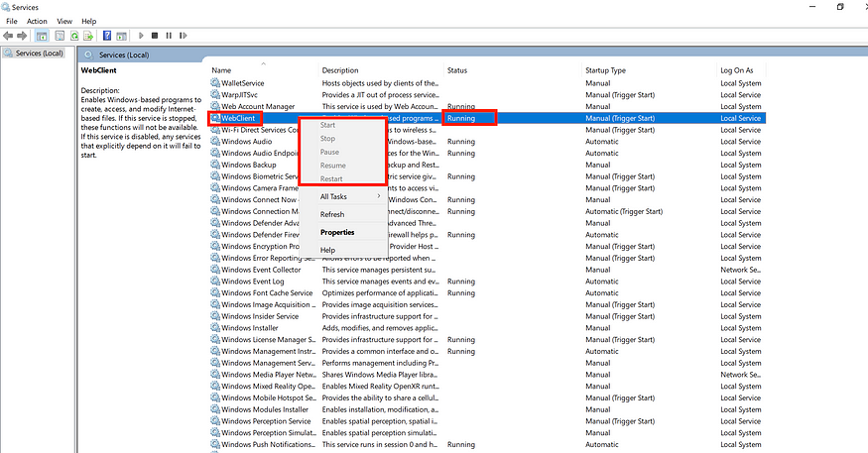The image size is (868, 453).
Task: Select the Windows Backup service
Action: (x=249, y=165)
